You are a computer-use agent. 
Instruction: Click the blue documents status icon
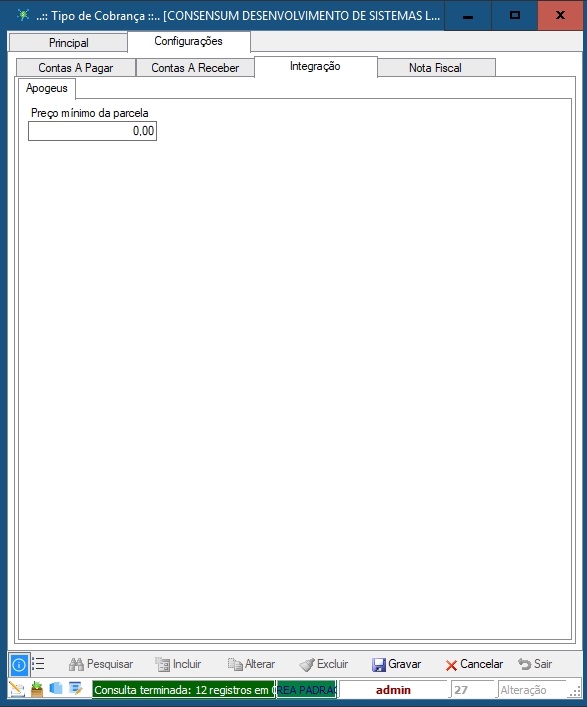[56, 689]
